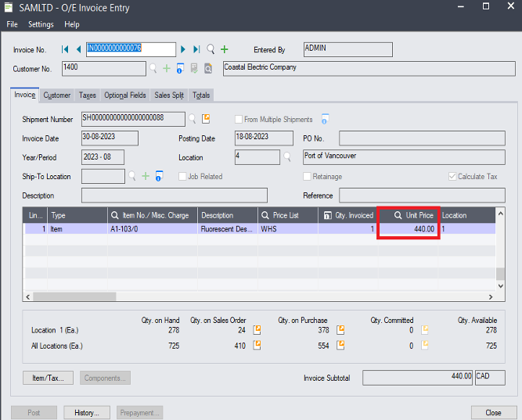Screen dimensions: 522x420
Task: Click the Components... button
Action: [x=105, y=378]
